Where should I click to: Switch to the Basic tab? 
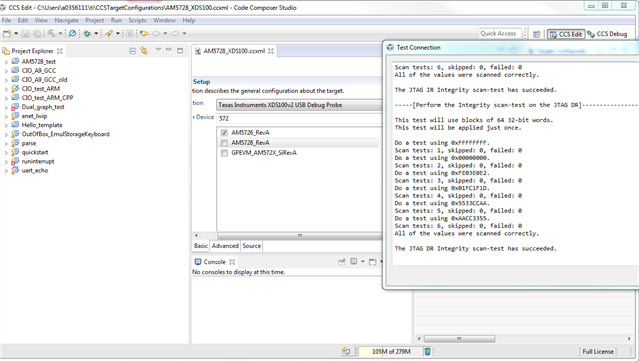201,246
